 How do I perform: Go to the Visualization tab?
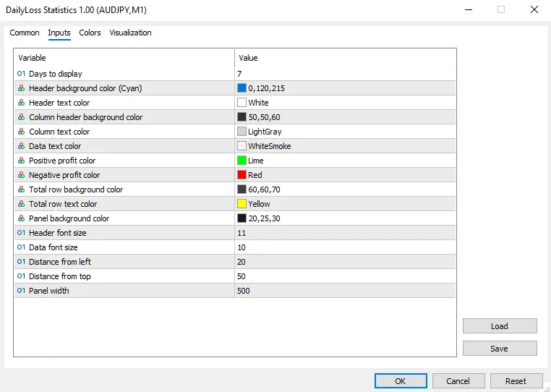tap(130, 33)
